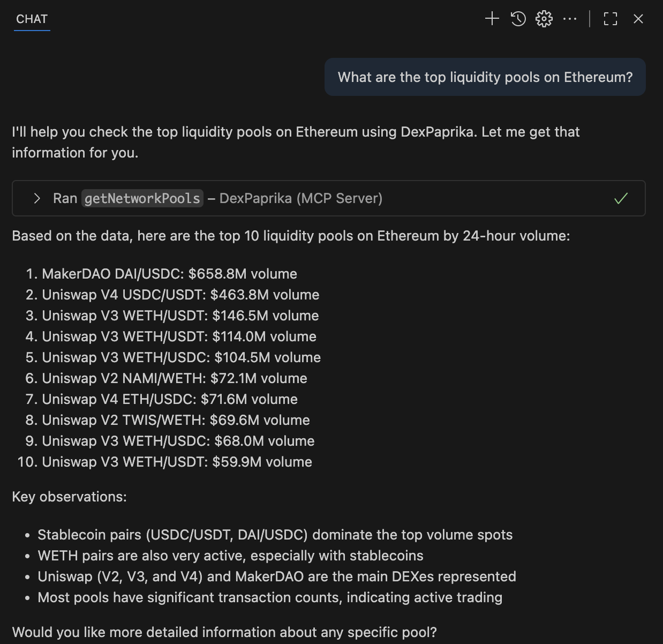Image resolution: width=663 pixels, height=644 pixels.
Task: Open the more actions ellipsis menu
Action: (x=570, y=18)
